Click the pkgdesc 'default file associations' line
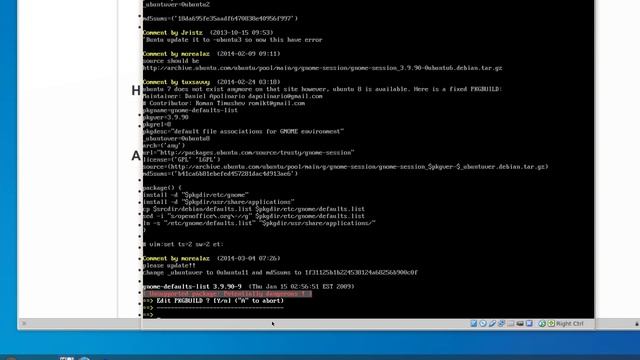Image resolution: width=640 pixels, height=360 pixels. pyautogui.click(x=243, y=131)
